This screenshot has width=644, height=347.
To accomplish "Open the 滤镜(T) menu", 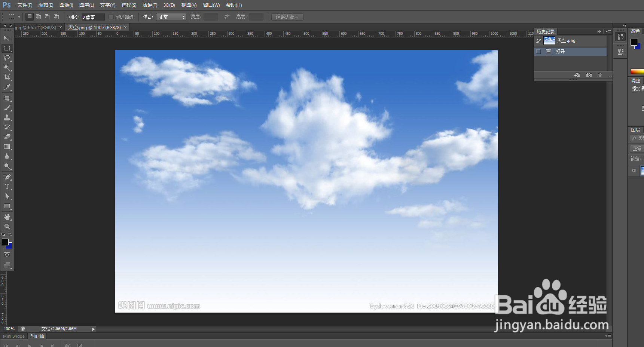I will (x=150, y=5).
